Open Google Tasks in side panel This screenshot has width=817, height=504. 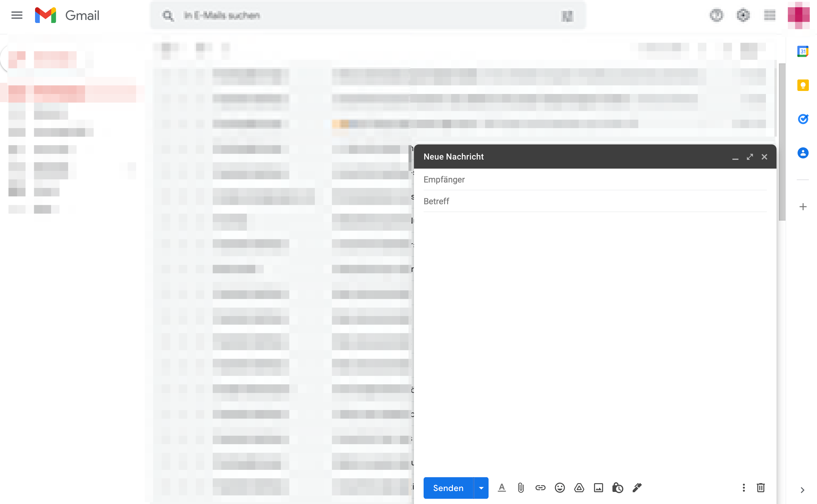click(x=803, y=119)
